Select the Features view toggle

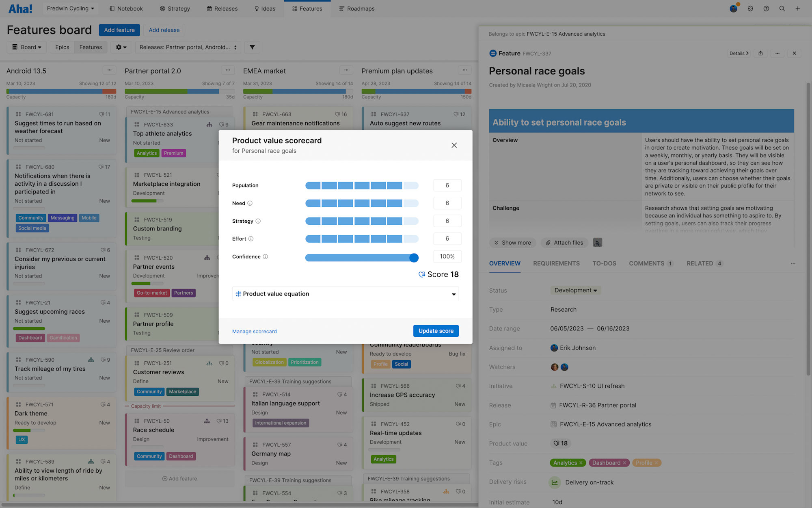tap(91, 47)
